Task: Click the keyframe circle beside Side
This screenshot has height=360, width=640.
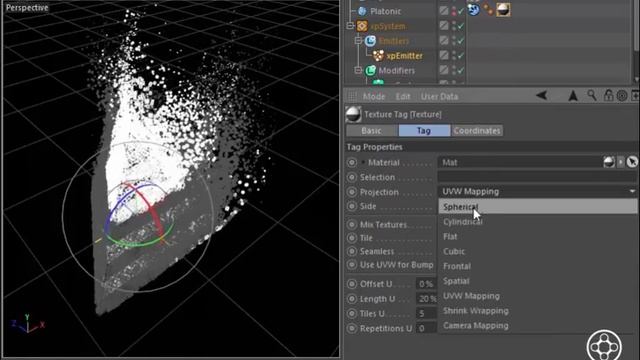Action: pyautogui.click(x=352, y=207)
